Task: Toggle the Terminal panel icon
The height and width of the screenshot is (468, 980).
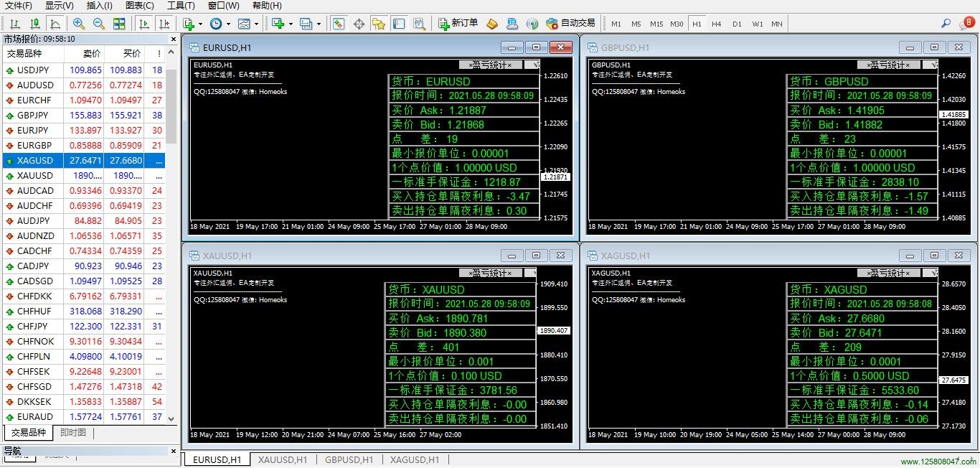Action: [x=399, y=24]
